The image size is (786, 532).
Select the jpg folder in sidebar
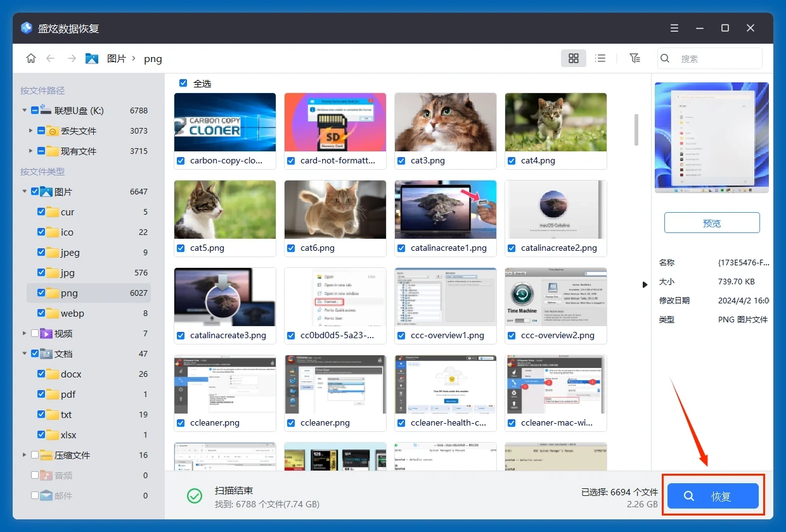(x=67, y=273)
